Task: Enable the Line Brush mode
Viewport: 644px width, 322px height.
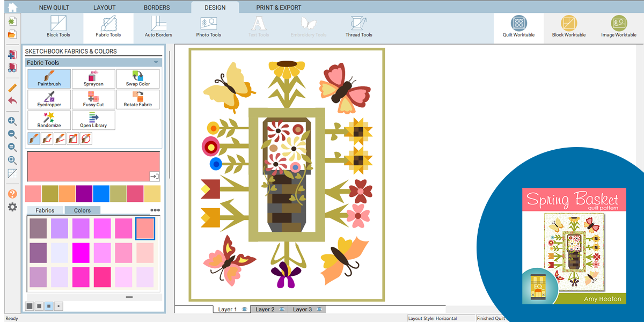Action: [60, 138]
